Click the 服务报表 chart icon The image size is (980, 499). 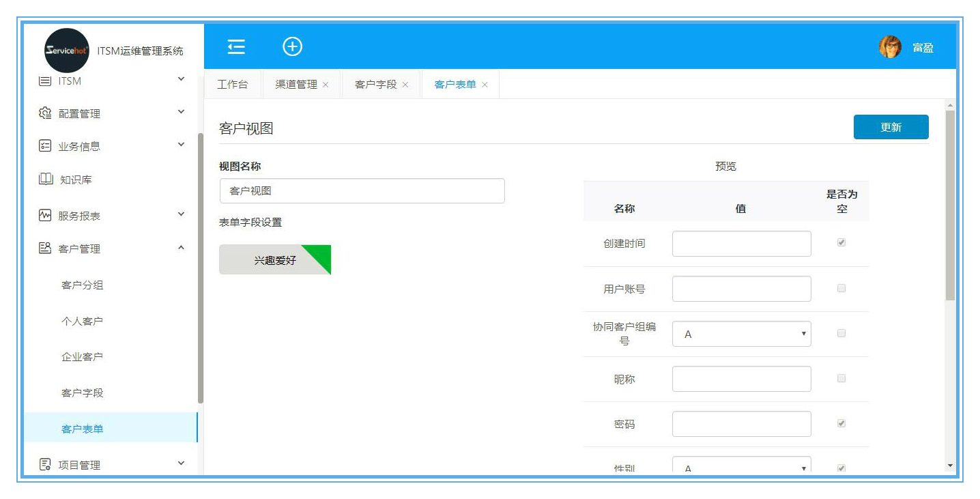tap(45, 216)
